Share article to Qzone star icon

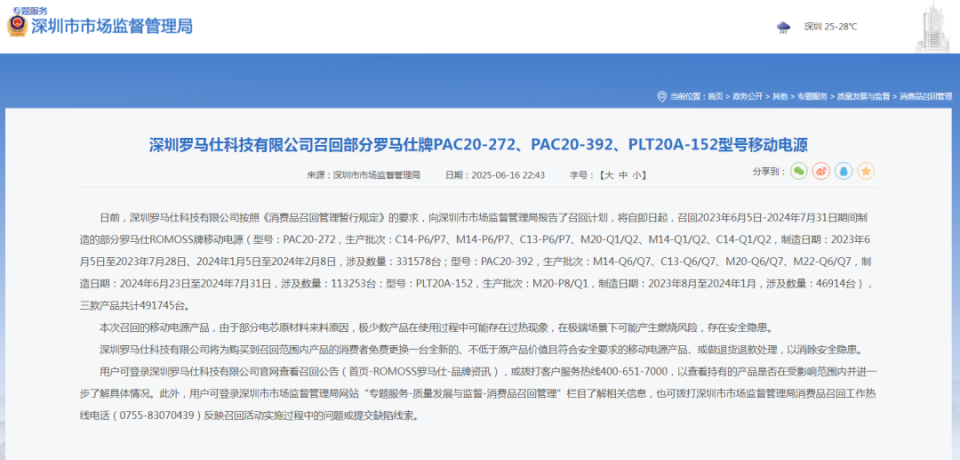click(x=866, y=172)
